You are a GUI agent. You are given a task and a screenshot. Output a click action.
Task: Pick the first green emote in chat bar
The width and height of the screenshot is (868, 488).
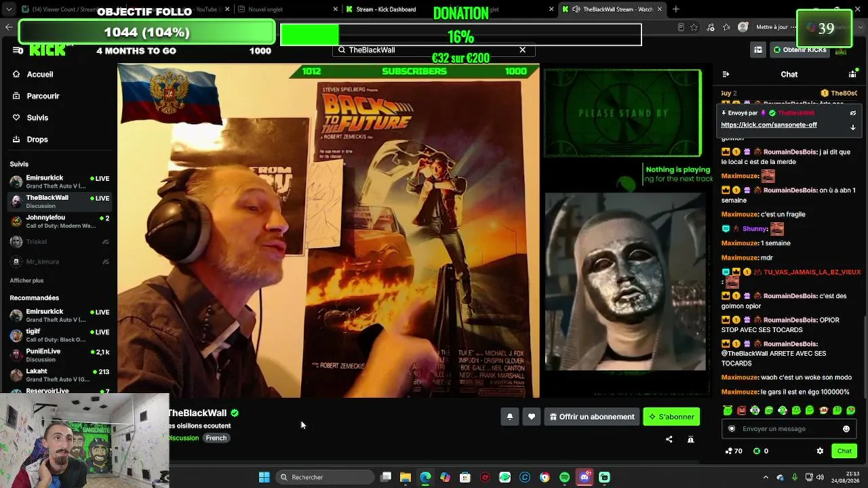coord(728,410)
